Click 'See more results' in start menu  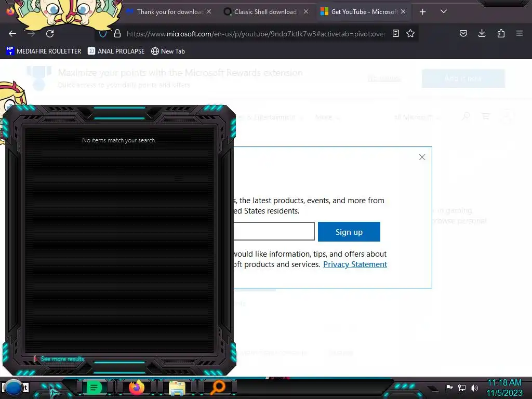tap(62, 359)
